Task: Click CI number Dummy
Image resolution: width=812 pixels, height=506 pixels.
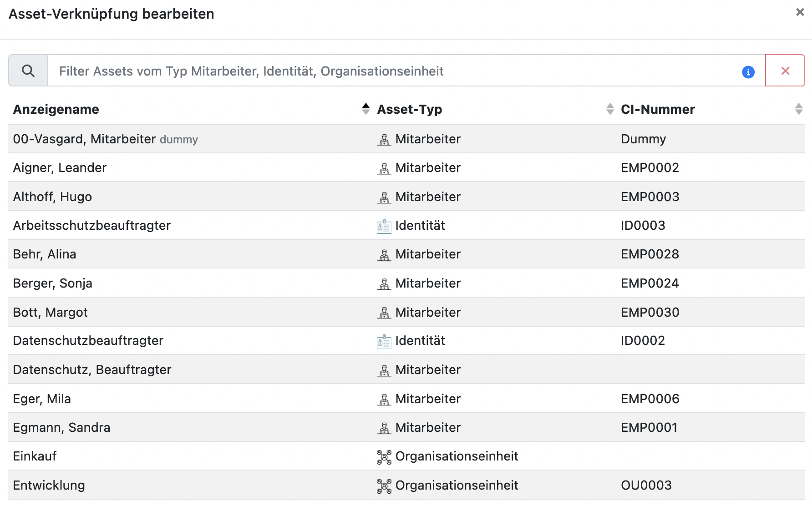Action: pyautogui.click(x=643, y=139)
